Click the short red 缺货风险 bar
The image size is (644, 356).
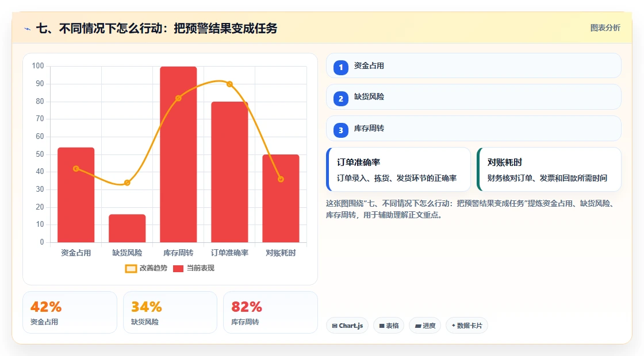pos(127,228)
